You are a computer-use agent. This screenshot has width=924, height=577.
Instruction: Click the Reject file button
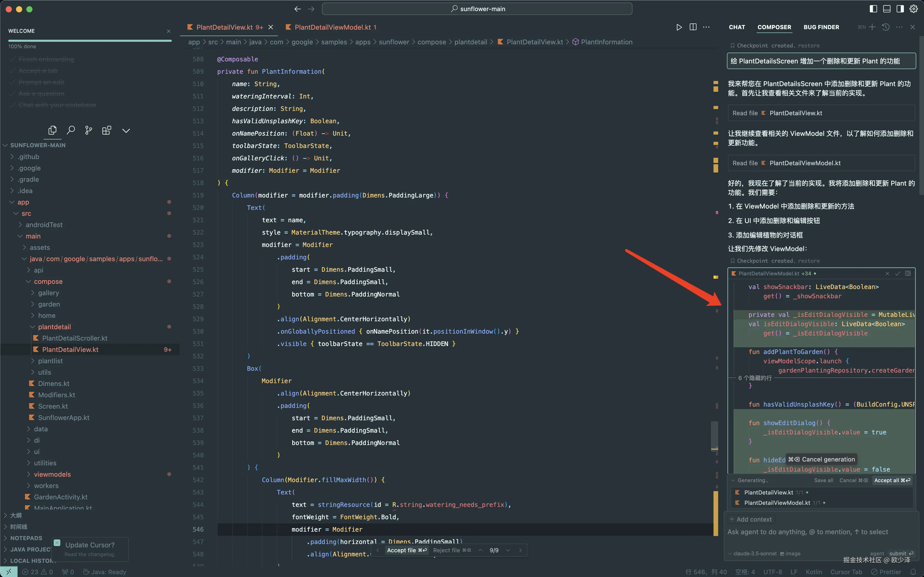pos(451,550)
